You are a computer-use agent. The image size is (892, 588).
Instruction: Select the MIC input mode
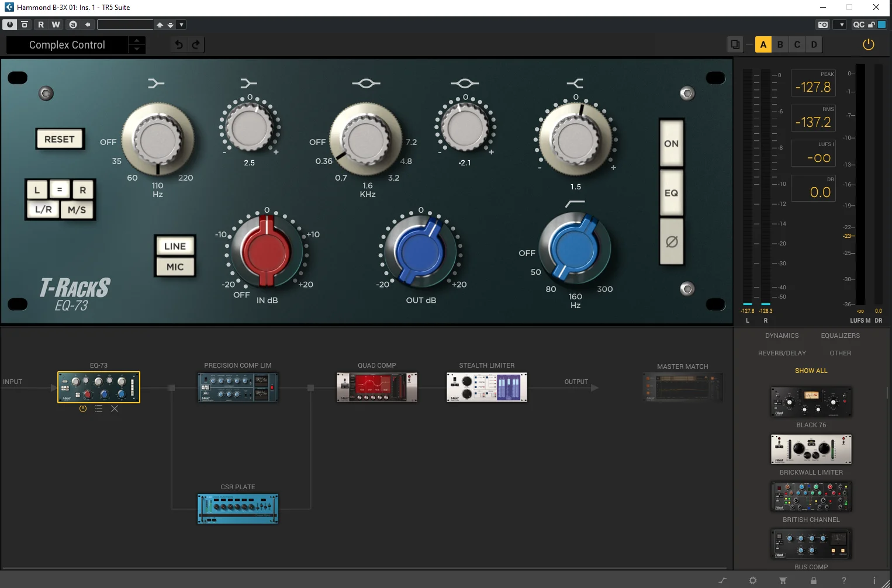[x=175, y=267]
